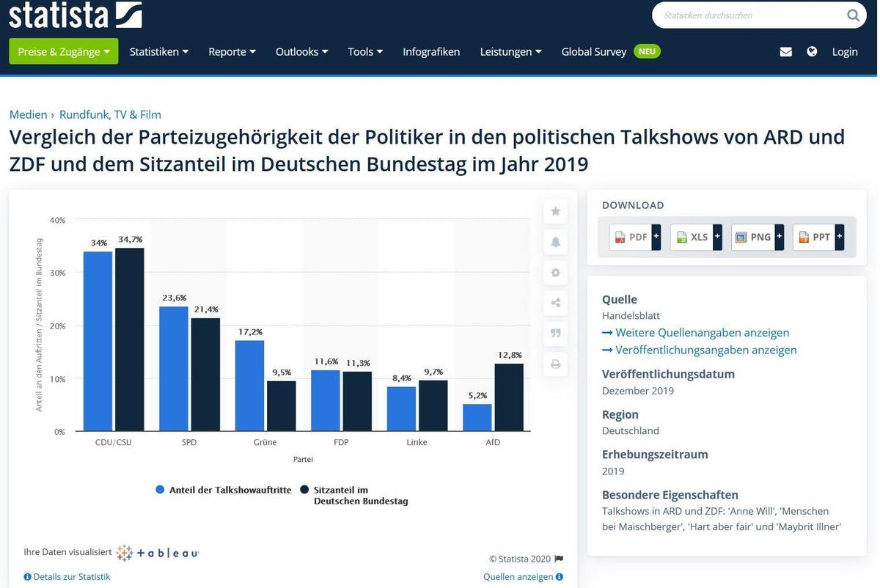Toggle 'Sitzanteil im Deutschen Bundestag' legend entry
880x588 pixels.
354,495
